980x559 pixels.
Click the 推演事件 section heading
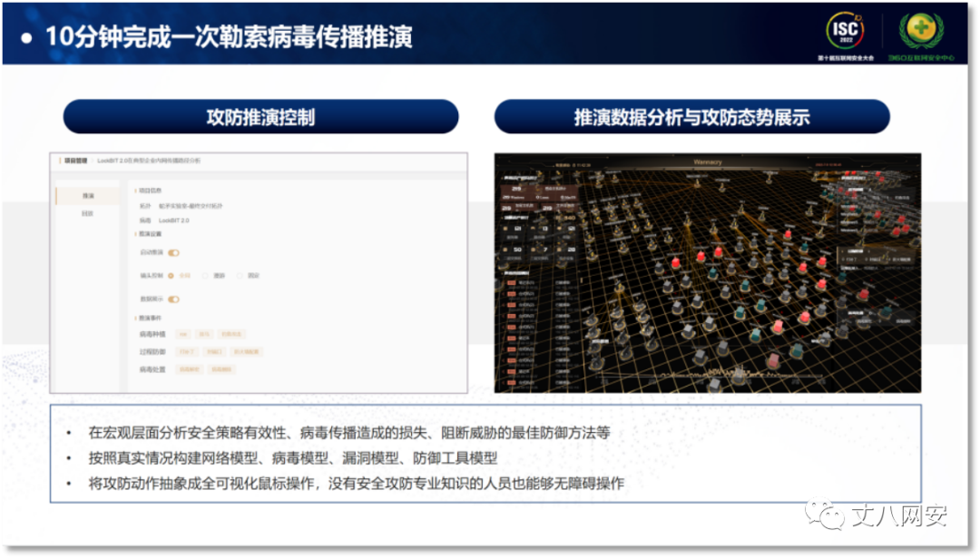point(150,319)
